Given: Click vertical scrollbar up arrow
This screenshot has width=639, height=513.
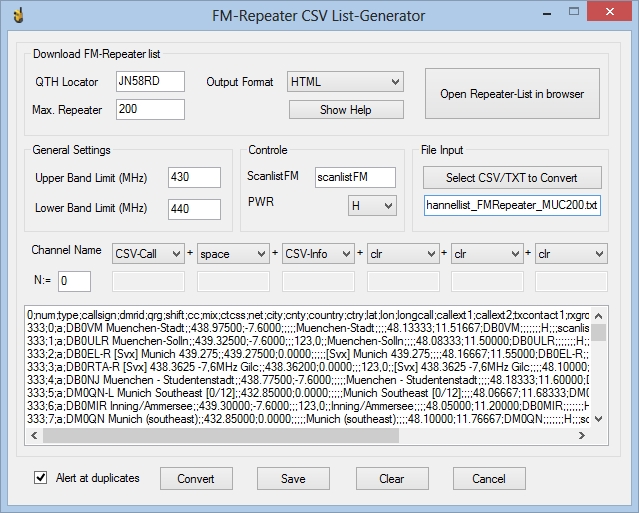Looking at the screenshot, I should point(599,316).
